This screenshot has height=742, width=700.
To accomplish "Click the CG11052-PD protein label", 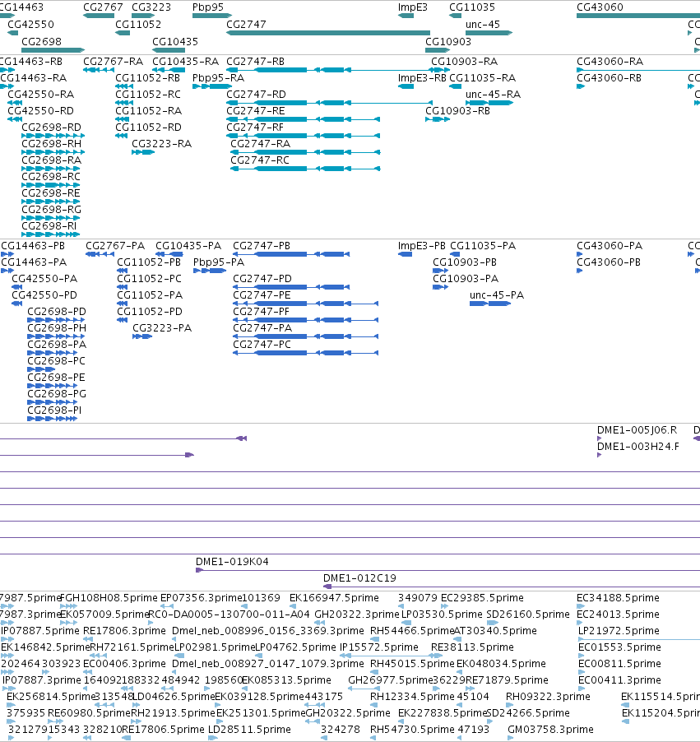I will point(150,312).
